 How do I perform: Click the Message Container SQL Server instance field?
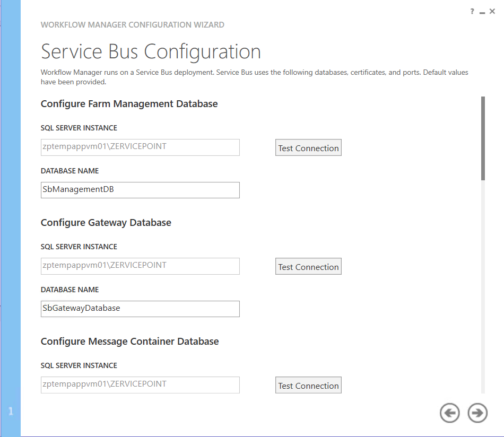[x=140, y=385]
